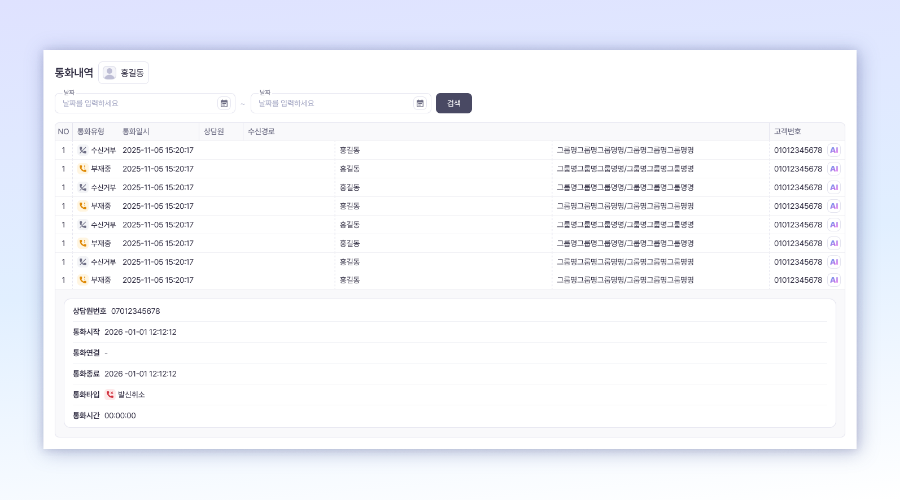Click the AI icon in the last row
The image size is (900, 500).
[x=834, y=280]
